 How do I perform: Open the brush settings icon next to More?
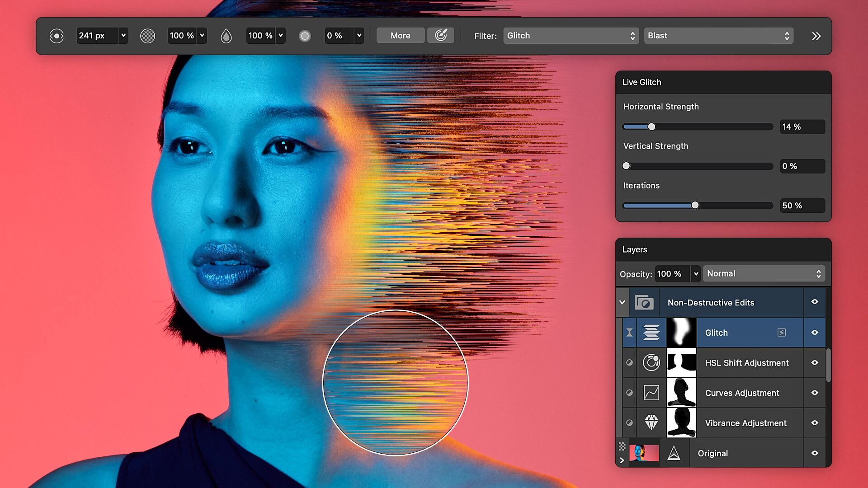click(441, 35)
